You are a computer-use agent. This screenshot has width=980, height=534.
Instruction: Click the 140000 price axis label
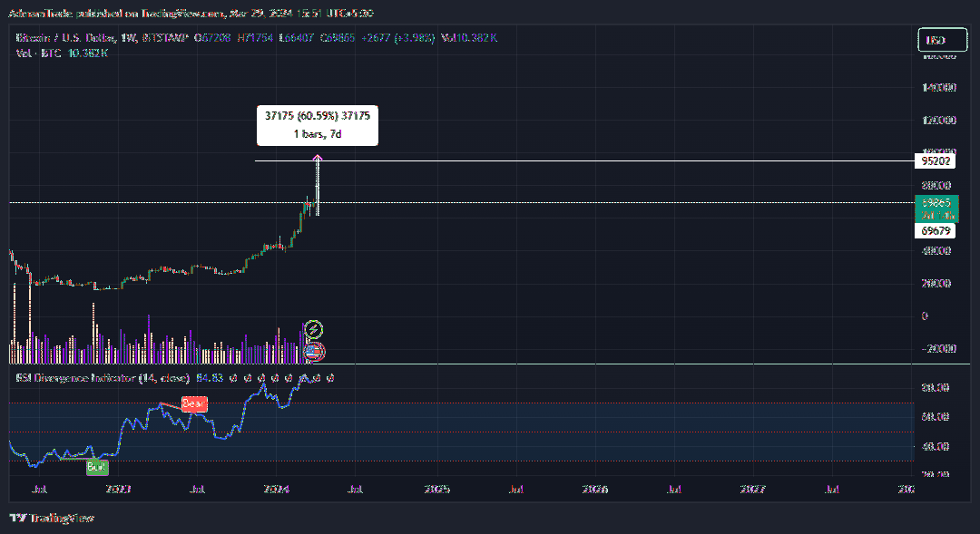tap(939, 87)
